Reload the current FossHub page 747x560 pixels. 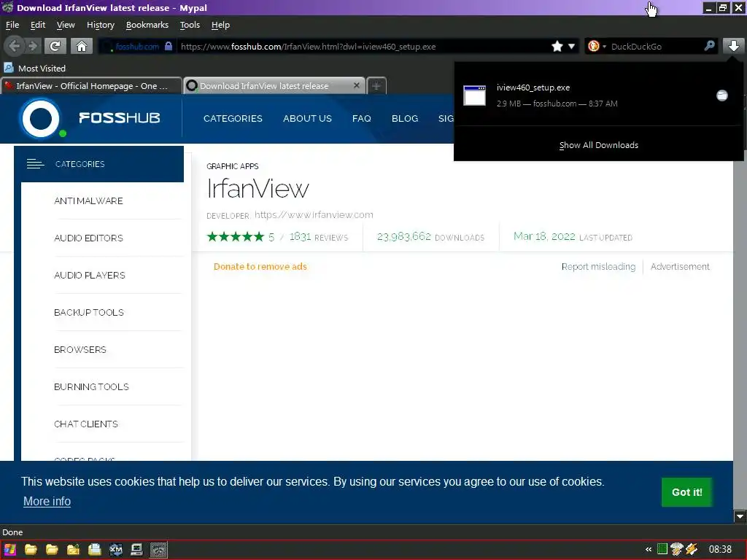coord(55,46)
